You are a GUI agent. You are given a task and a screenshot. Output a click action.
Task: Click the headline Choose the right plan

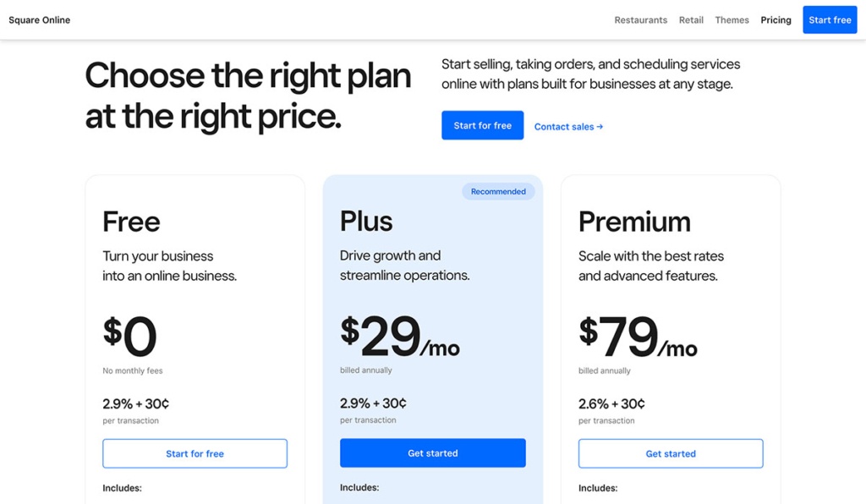(x=247, y=96)
